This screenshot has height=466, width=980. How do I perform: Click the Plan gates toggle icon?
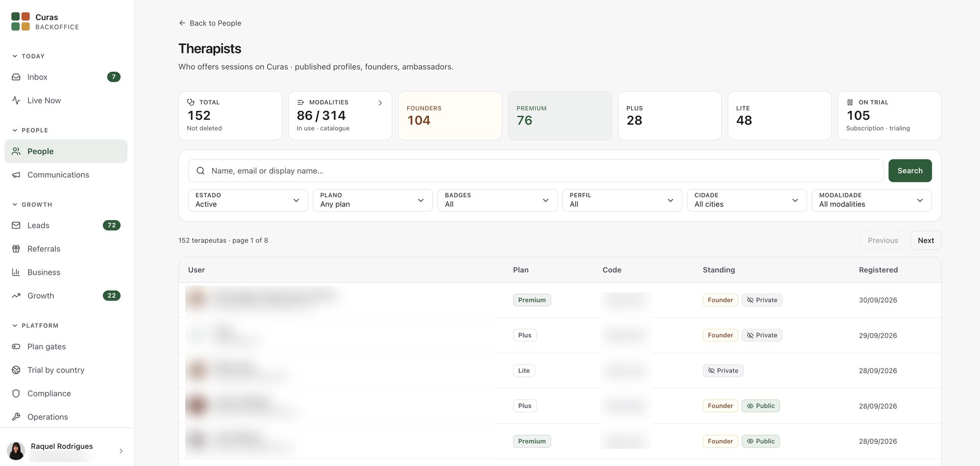16,347
